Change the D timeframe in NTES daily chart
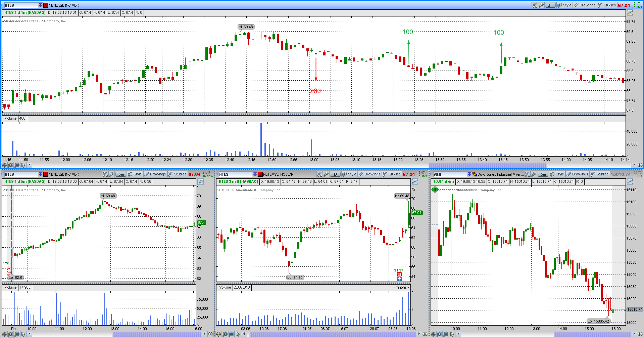The width and height of the screenshot is (644, 338). [x=335, y=174]
